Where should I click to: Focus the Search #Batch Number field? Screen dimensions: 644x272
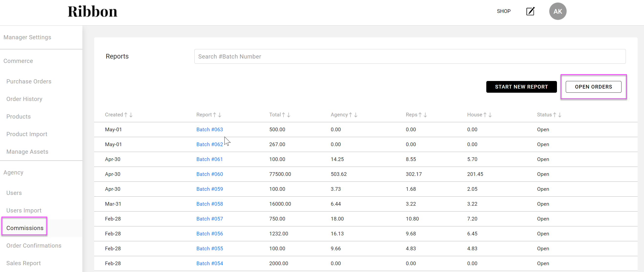[x=410, y=56]
